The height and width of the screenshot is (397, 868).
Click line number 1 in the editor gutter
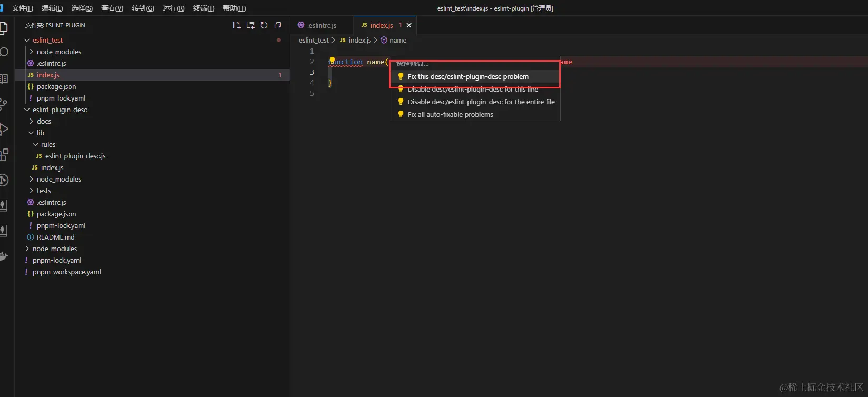(311, 51)
